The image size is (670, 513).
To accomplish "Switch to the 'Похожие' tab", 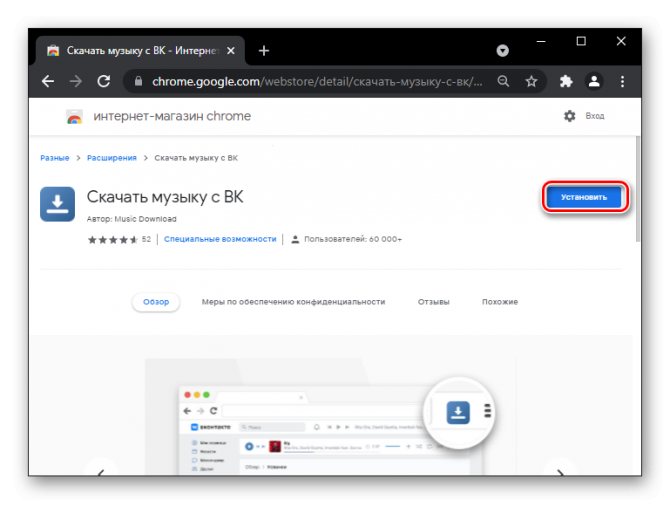I will (x=500, y=302).
